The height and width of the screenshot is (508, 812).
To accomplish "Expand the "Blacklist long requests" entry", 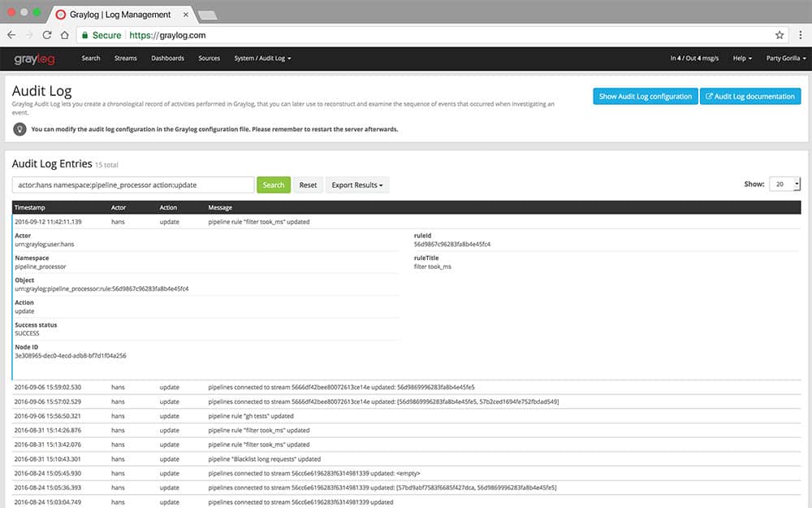I will point(407,458).
